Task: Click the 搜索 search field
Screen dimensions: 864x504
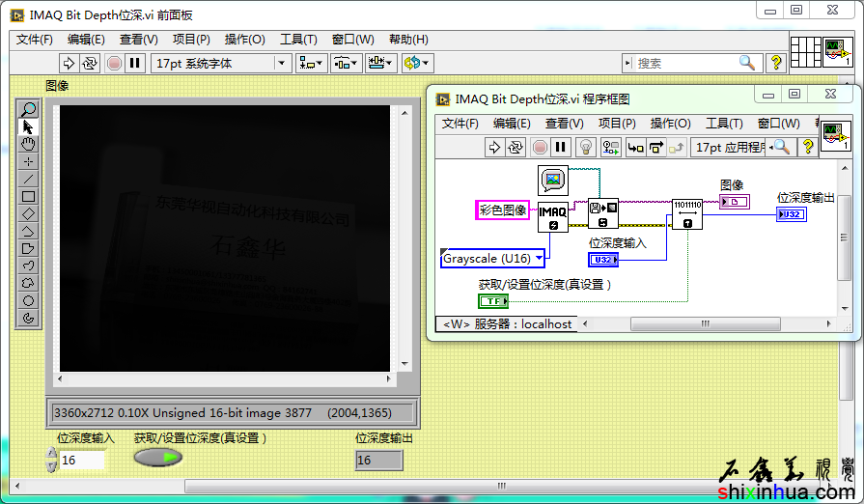Action: click(x=685, y=63)
